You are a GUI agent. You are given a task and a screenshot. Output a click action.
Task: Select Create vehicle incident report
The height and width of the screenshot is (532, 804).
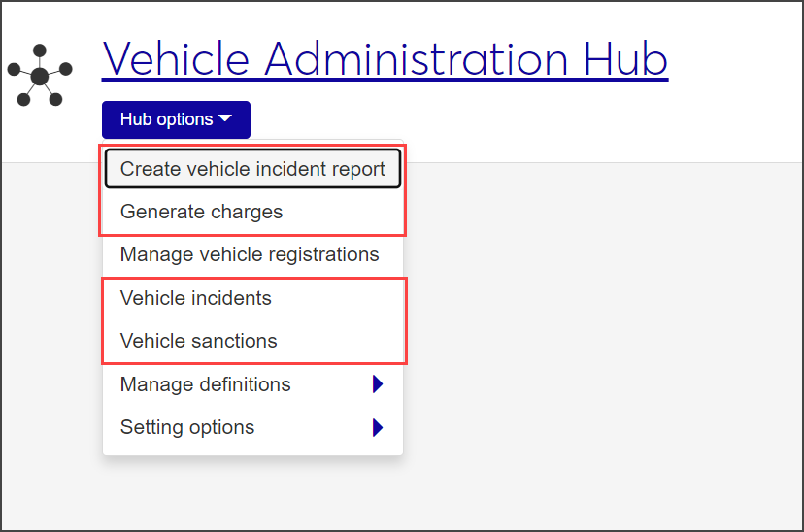[252, 169]
